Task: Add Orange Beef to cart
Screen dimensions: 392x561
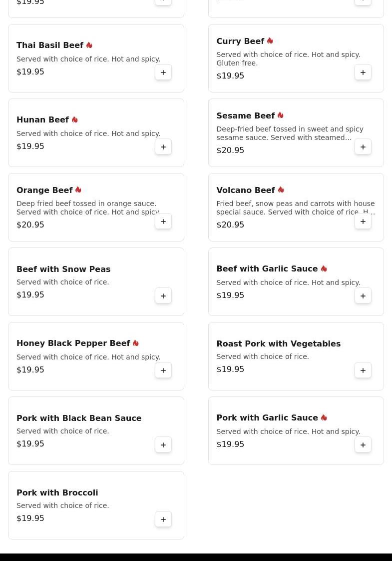Action: tap(163, 221)
